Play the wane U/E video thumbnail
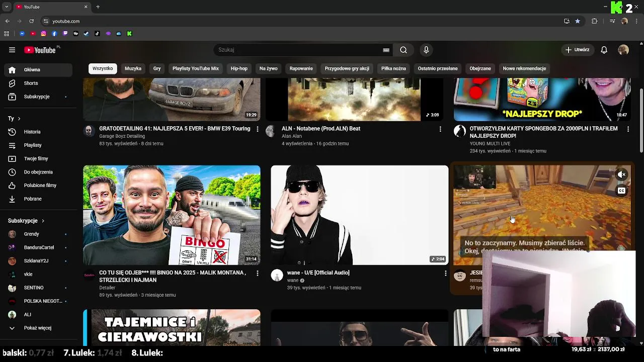Viewport: 644px width, 362px height. (x=359, y=215)
